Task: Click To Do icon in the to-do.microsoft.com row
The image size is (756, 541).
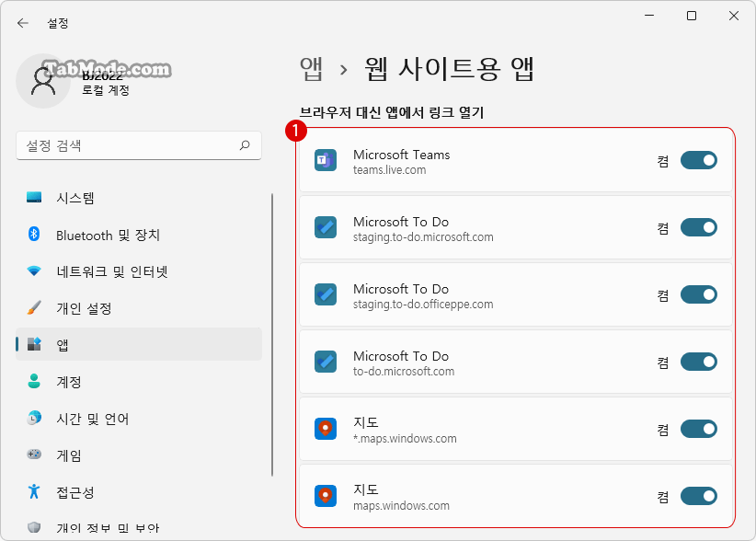Action: pyautogui.click(x=326, y=362)
